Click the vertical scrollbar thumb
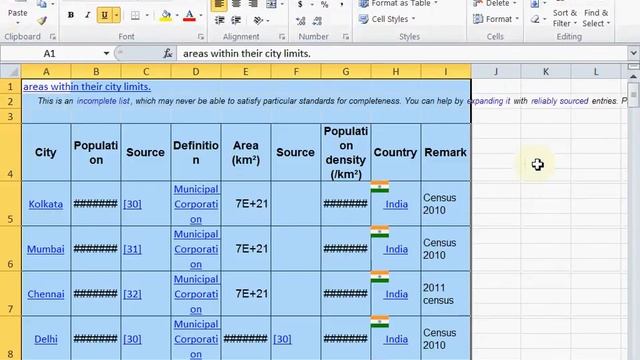 pyautogui.click(x=633, y=94)
